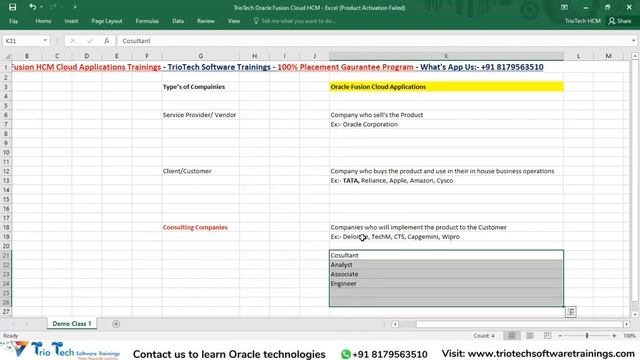Click the Save icon in quick access toolbar
The image size is (640, 360).
click(13, 7)
